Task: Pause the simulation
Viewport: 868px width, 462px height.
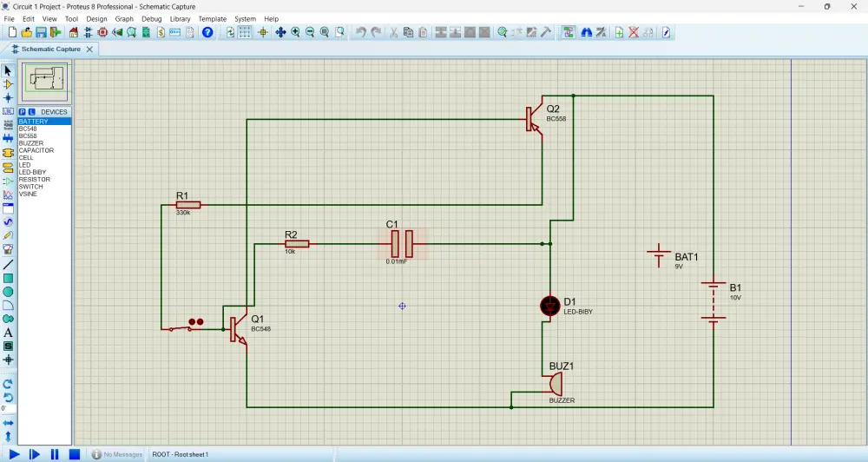Action: tap(54, 454)
